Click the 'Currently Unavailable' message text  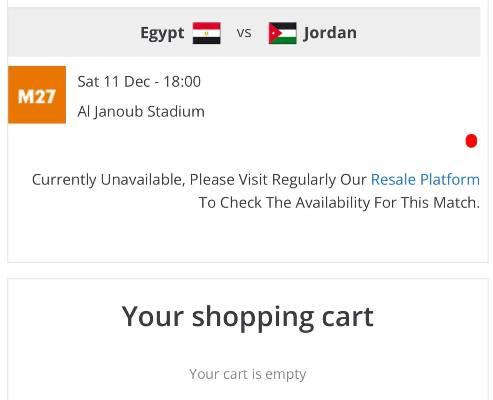pos(107,180)
